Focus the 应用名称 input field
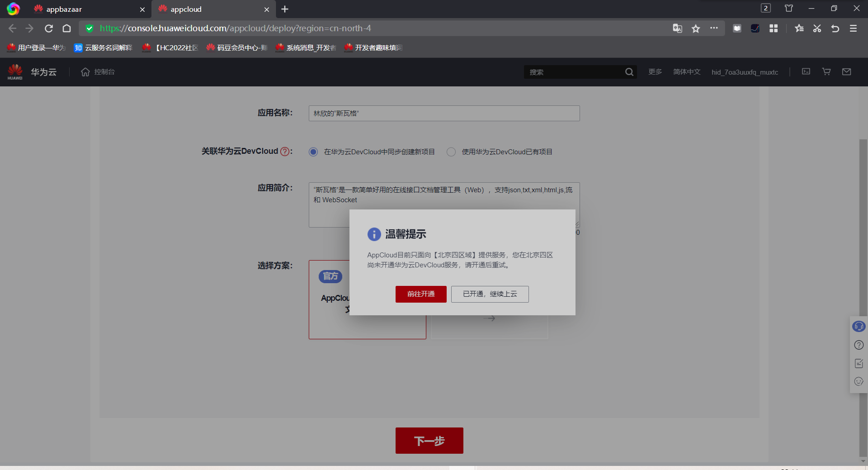Viewport: 868px width, 470px height. coord(444,114)
